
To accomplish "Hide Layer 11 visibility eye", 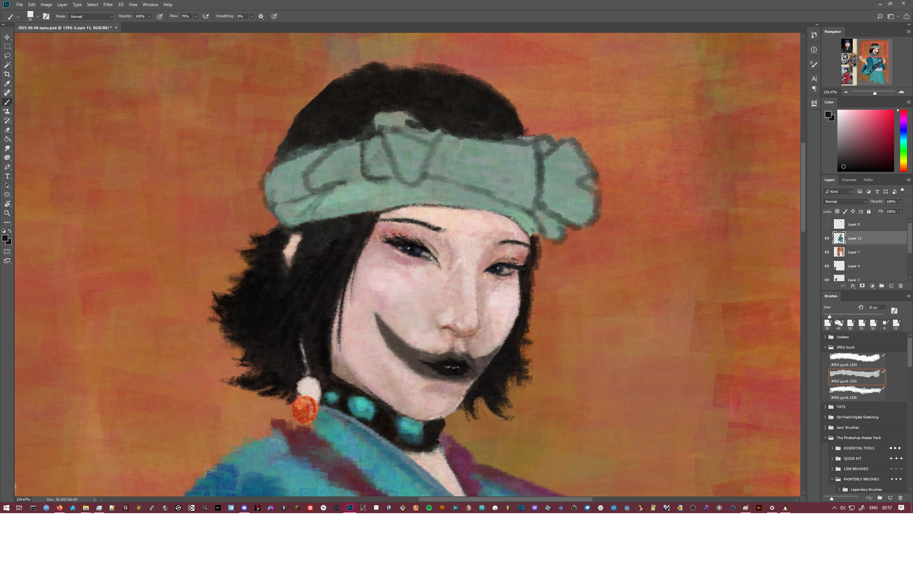I will point(827,238).
